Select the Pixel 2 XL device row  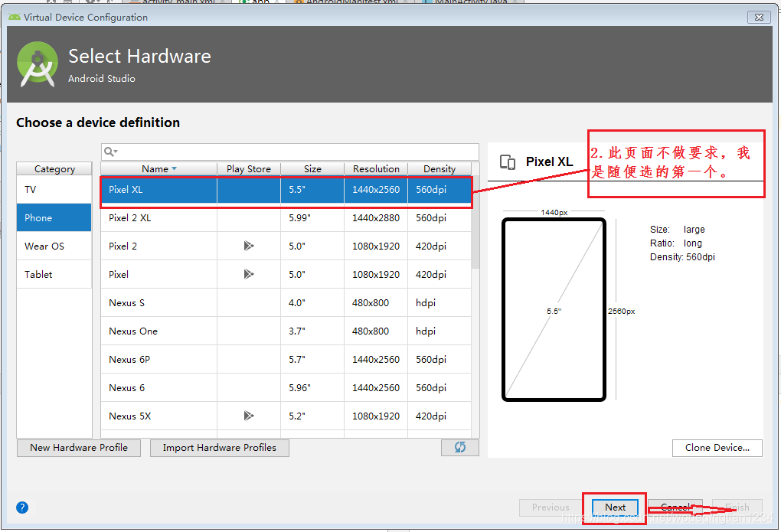[x=286, y=217]
